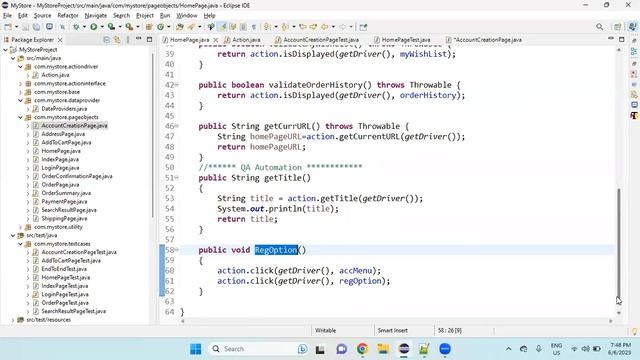
Task: Start debugging with the bug icon
Action: (x=76, y=27)
